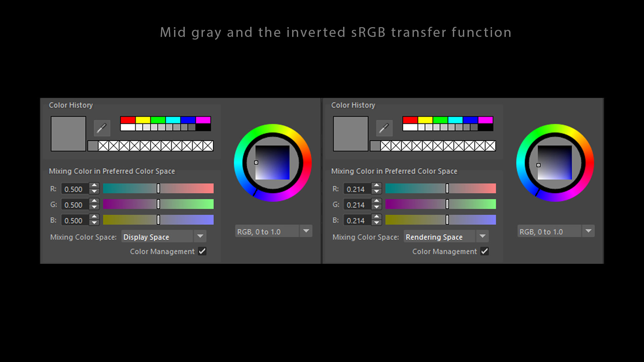
Task: Open left panel RGB, 0 to 1.0 dropdown
Action: [274, 231]
